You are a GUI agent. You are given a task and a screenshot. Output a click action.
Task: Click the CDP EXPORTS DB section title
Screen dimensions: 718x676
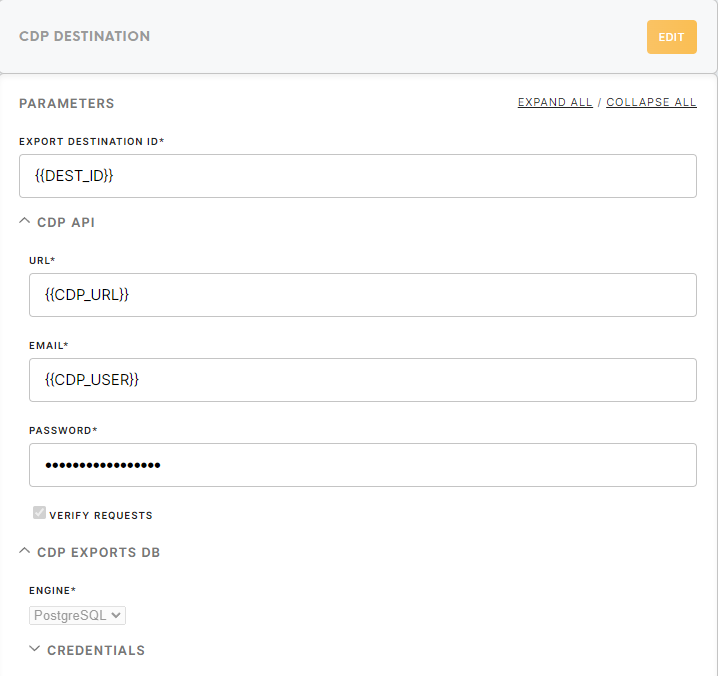(x=98, y=552)
